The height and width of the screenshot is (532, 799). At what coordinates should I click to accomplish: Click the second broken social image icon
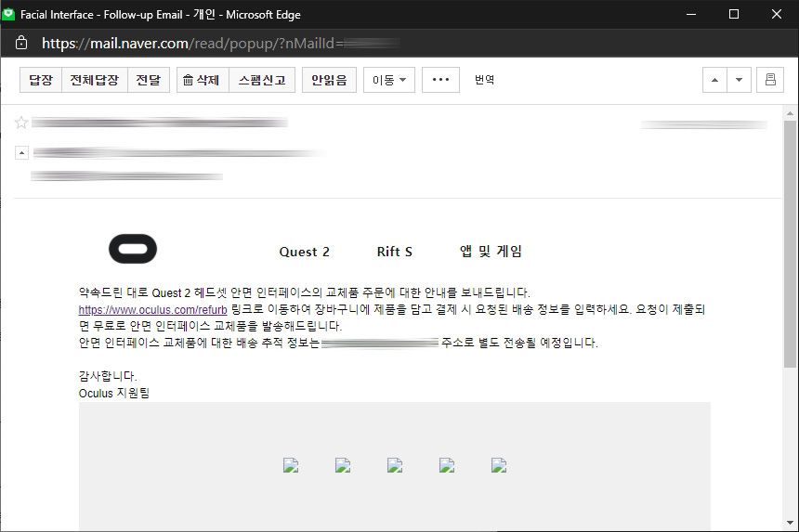(x=343, y=465)
